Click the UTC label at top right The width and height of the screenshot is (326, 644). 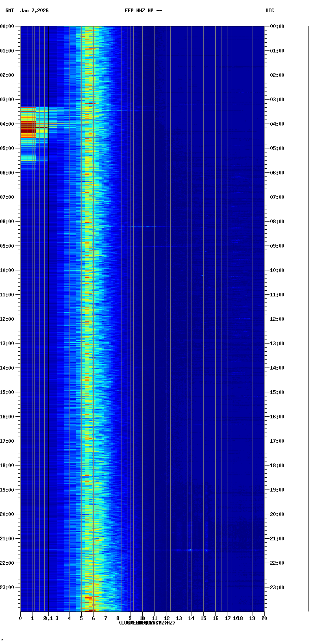[269, 11]
